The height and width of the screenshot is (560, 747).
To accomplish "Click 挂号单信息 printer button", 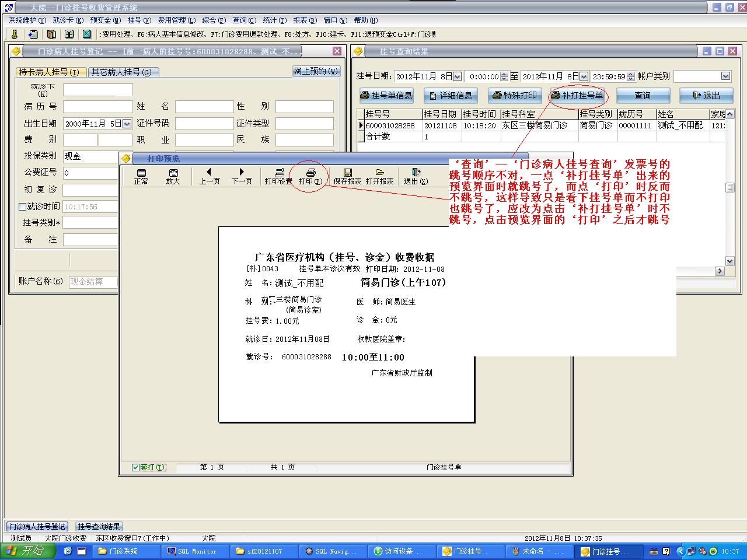I will (386, 96).
